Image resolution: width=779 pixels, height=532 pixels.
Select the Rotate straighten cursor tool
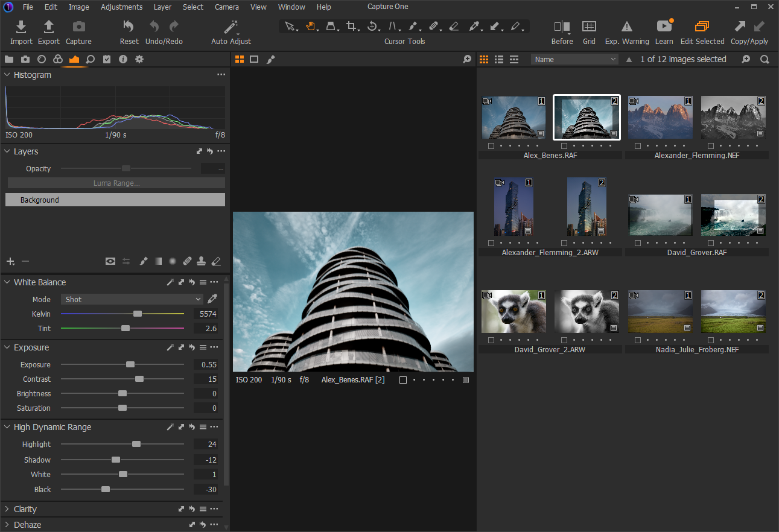372,27
